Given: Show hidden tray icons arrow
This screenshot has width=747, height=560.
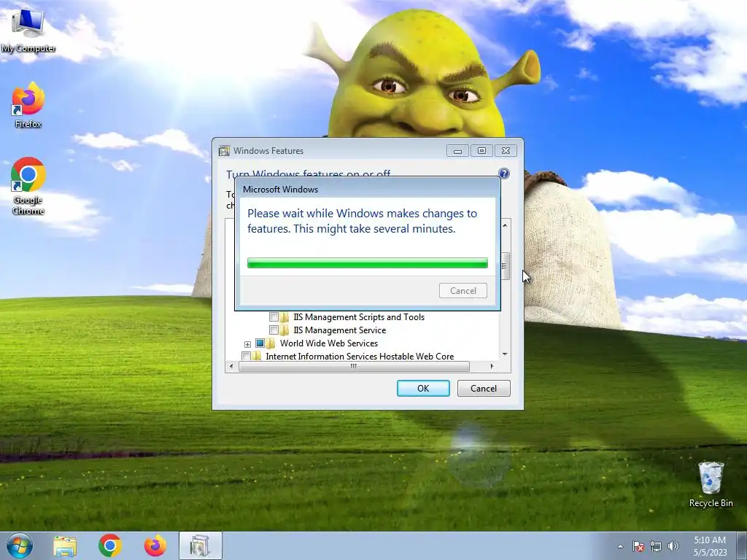Looking at the screenshot, I should pyautogui.click(x=620, y=546).
